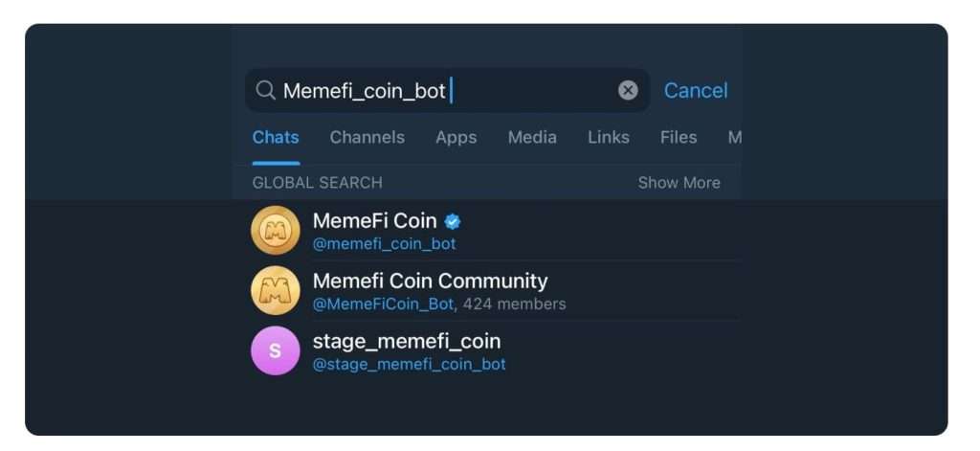Open Memefi Coin Community avatar
Image resolution: width=980 pixels, height=451 pixels.
276,291
